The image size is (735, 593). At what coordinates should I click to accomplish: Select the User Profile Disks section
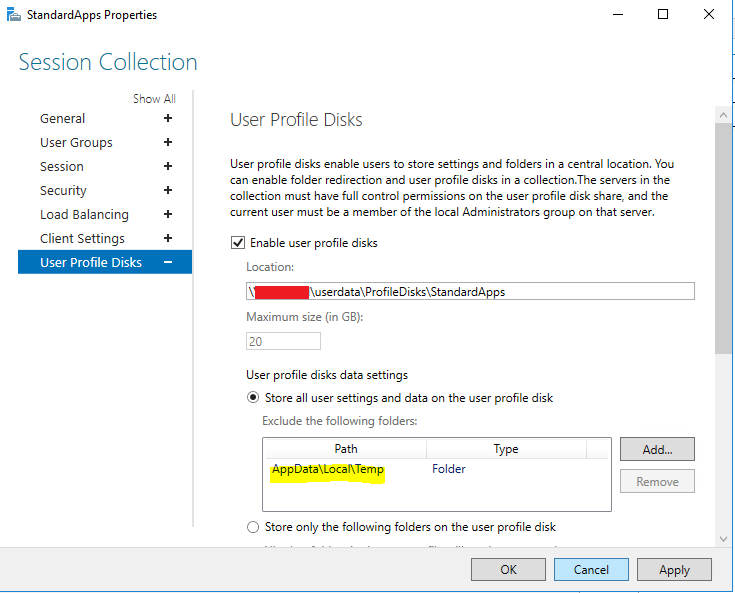click(x=105, y=262)
